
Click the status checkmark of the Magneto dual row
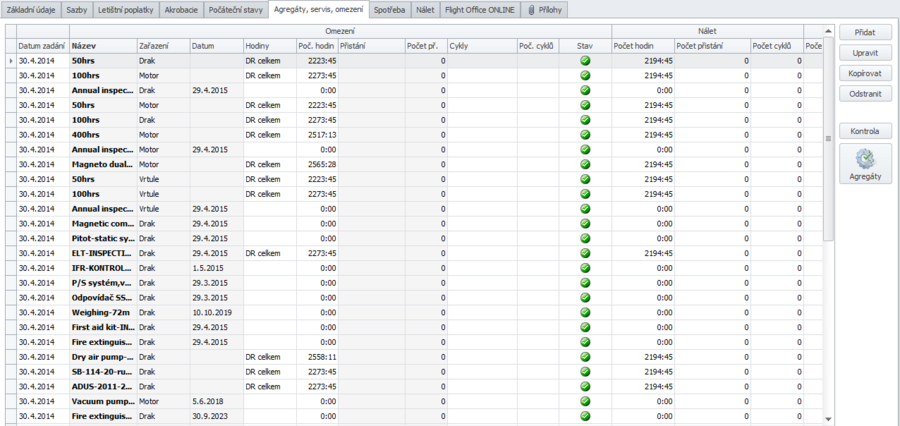point(585,164)
